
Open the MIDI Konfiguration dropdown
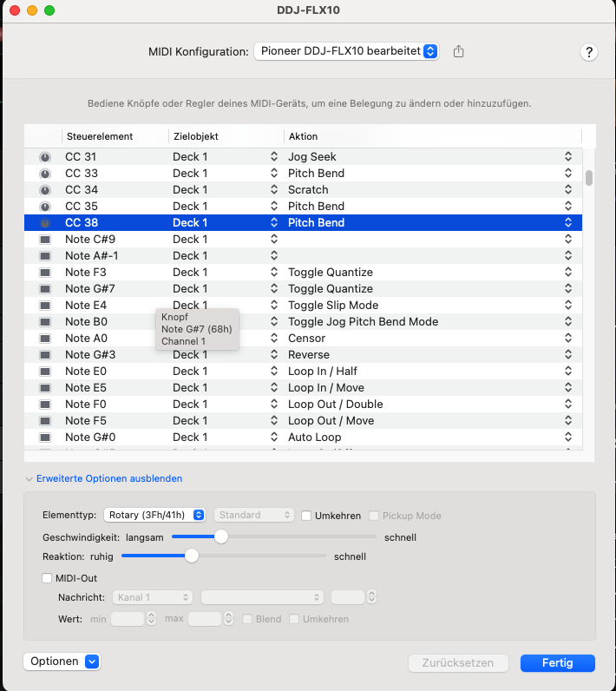346,52
